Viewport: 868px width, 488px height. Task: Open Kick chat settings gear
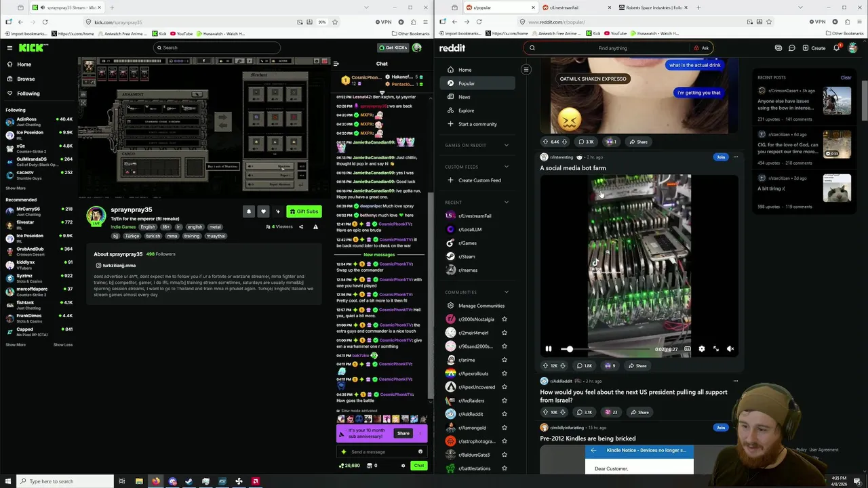403,466
